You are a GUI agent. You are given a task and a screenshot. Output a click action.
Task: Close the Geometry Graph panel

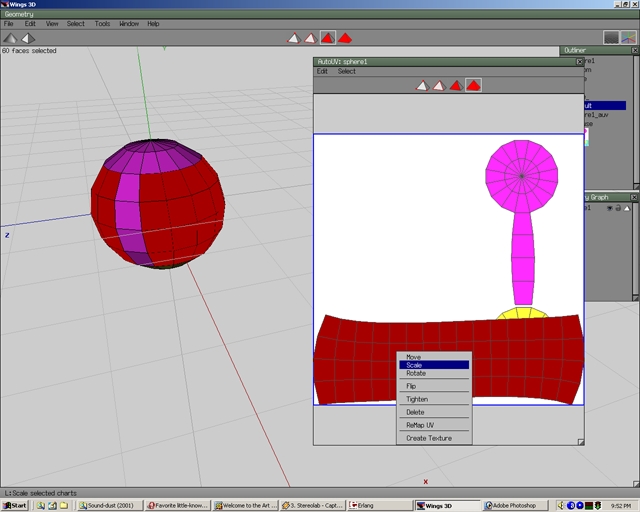click(x=635, y=197)
